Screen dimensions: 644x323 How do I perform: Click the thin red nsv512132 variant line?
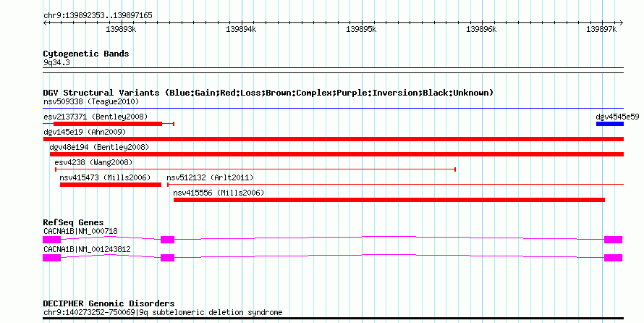396,185
